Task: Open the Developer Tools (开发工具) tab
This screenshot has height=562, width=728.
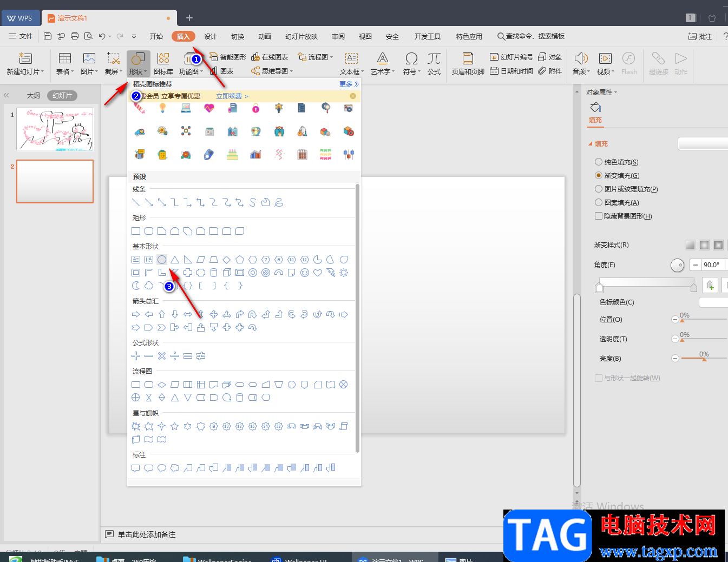Action: click(428, 36)
